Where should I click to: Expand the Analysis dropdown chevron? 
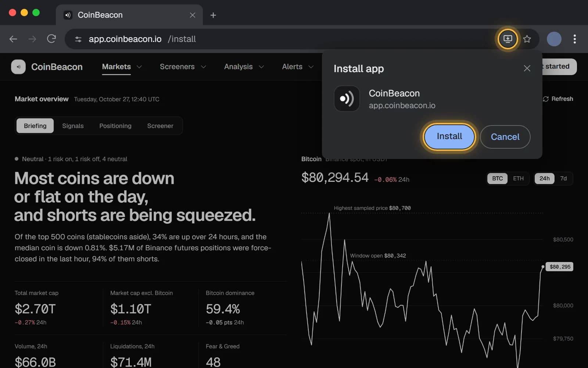click(x=261, y=67)
